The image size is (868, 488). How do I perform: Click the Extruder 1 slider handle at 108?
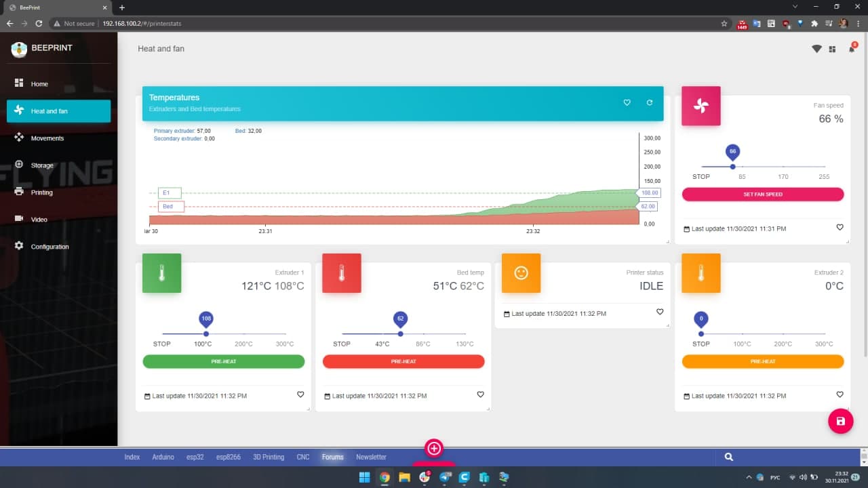tap(206, 333)
